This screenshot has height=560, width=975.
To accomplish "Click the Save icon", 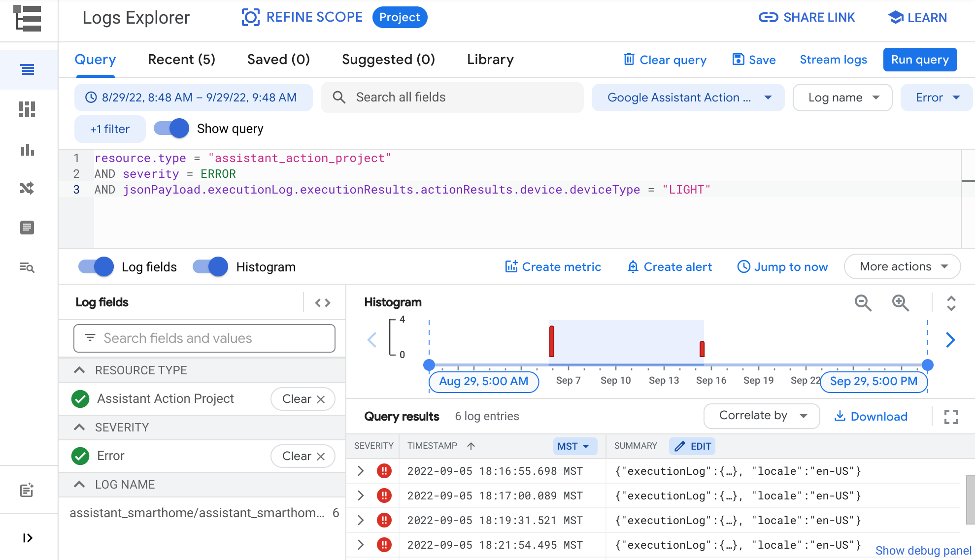I will (x=737, y=60).
